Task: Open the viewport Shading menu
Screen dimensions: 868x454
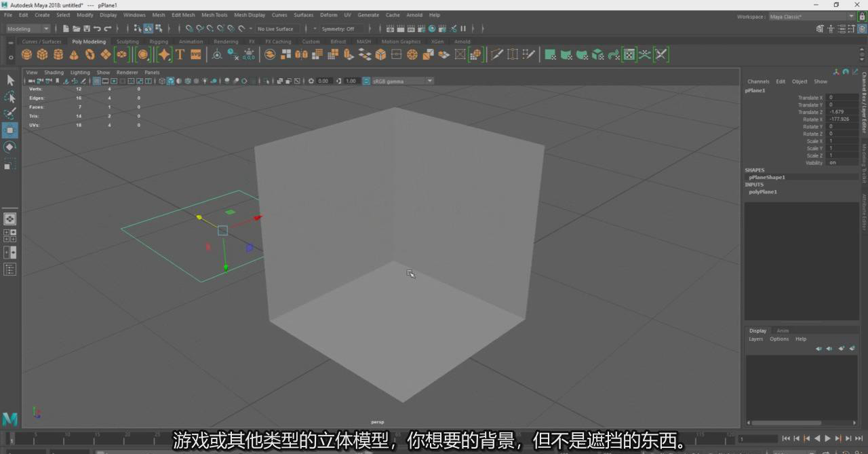Action: (54, 73)
